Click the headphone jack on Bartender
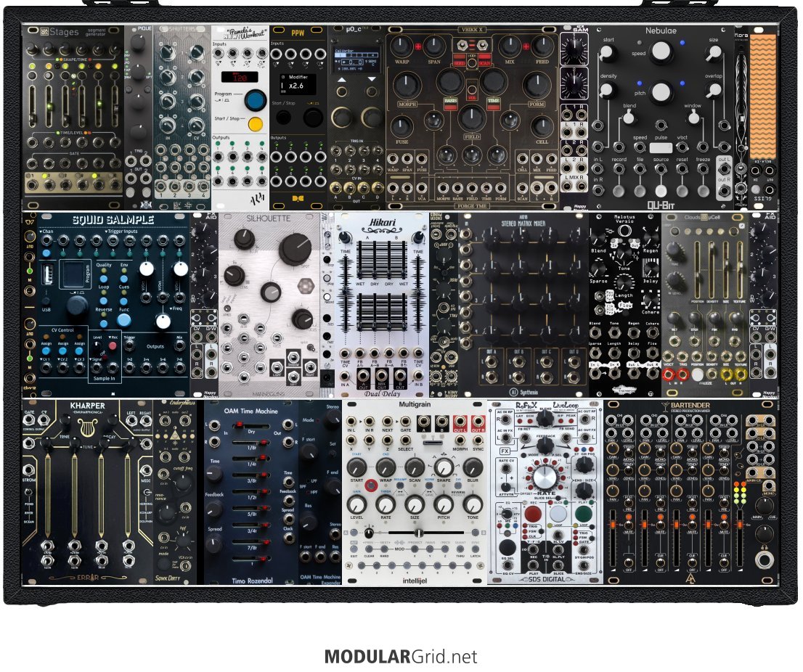This screenshot has height=672, width=803. click(x=764, y=560)
